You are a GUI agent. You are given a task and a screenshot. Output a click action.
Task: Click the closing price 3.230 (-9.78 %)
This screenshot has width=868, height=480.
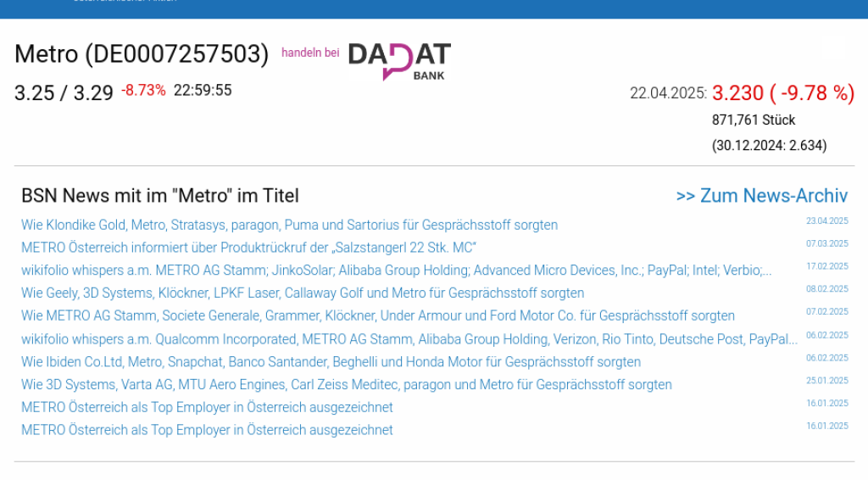(x=782, y=92)
